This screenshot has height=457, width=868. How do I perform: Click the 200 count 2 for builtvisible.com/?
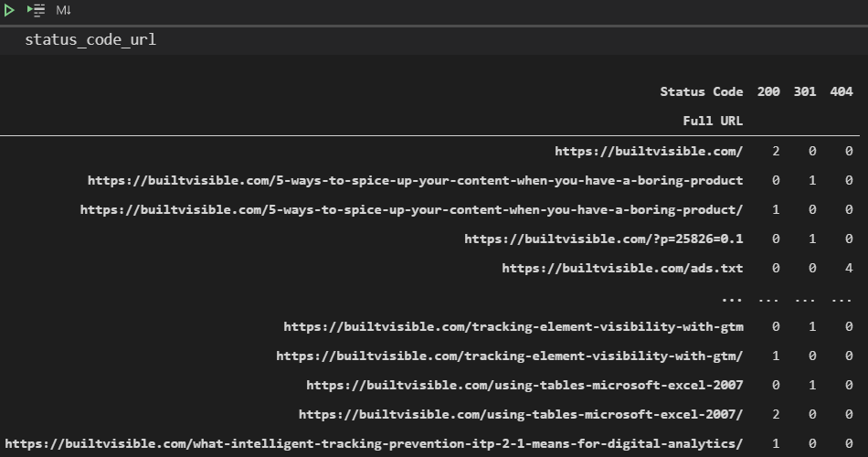776,151
